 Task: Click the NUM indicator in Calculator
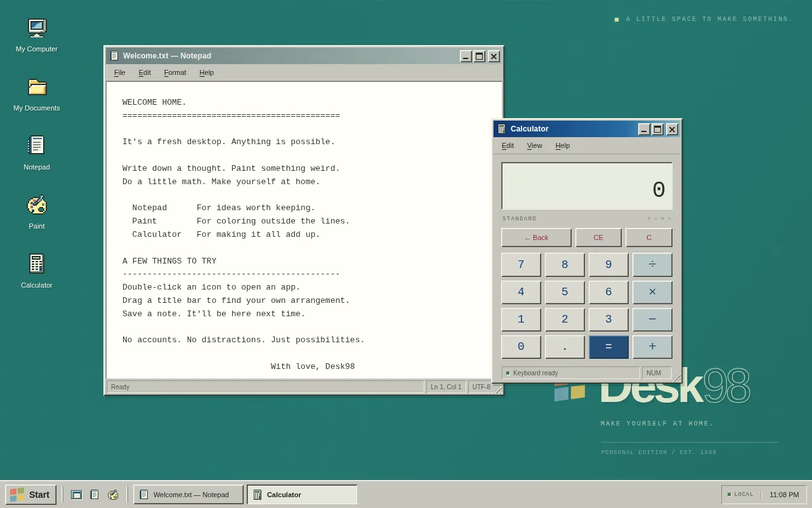657,373
